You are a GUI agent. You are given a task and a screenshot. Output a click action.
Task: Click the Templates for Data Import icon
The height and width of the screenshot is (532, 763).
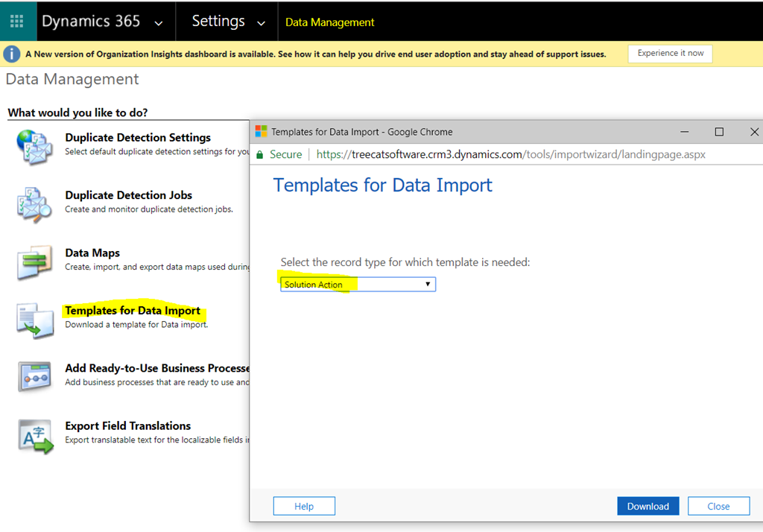click(34, 320)
